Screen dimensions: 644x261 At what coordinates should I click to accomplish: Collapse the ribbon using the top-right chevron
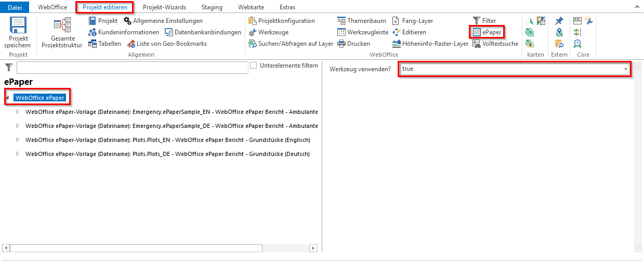tap(637, 7)
